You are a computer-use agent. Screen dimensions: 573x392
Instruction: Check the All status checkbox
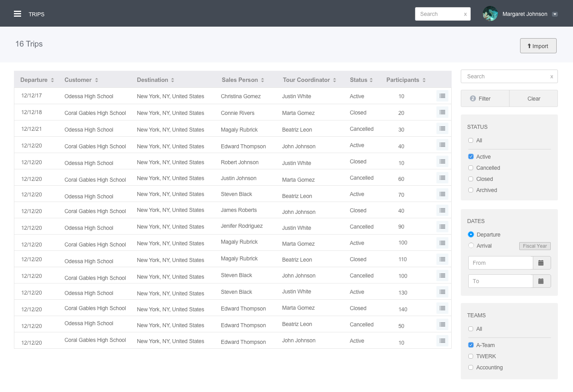pyautogui.click(x=471, y=140)
